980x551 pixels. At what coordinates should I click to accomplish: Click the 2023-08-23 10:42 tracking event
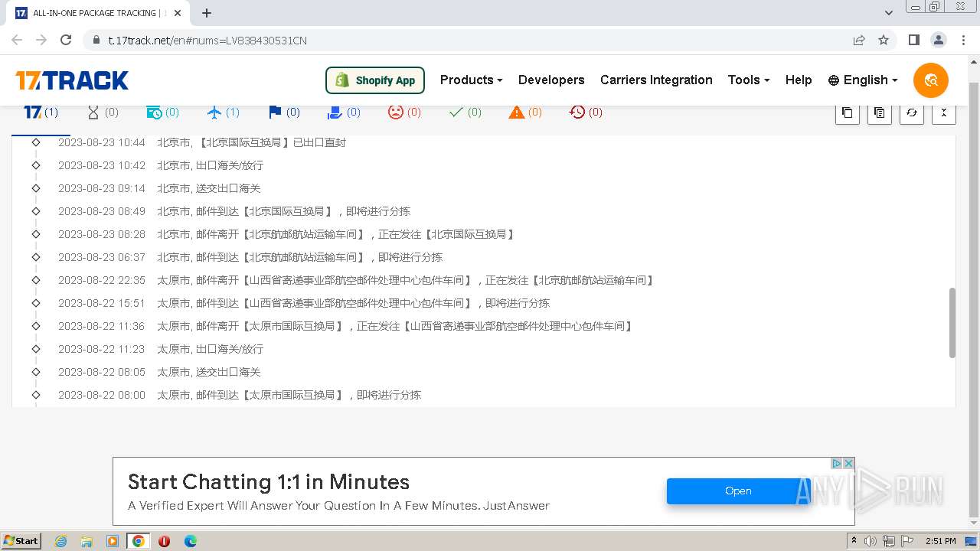(161, 165)
